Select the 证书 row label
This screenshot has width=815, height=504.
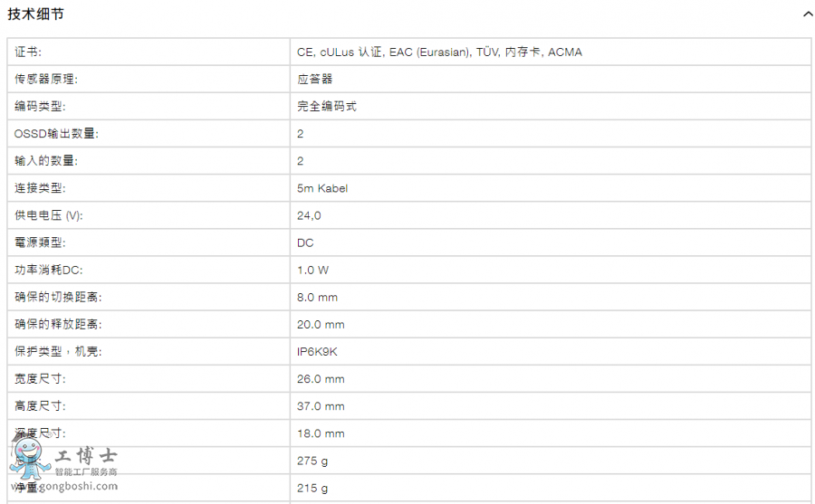pyautogui.click(x=28, y=52)
